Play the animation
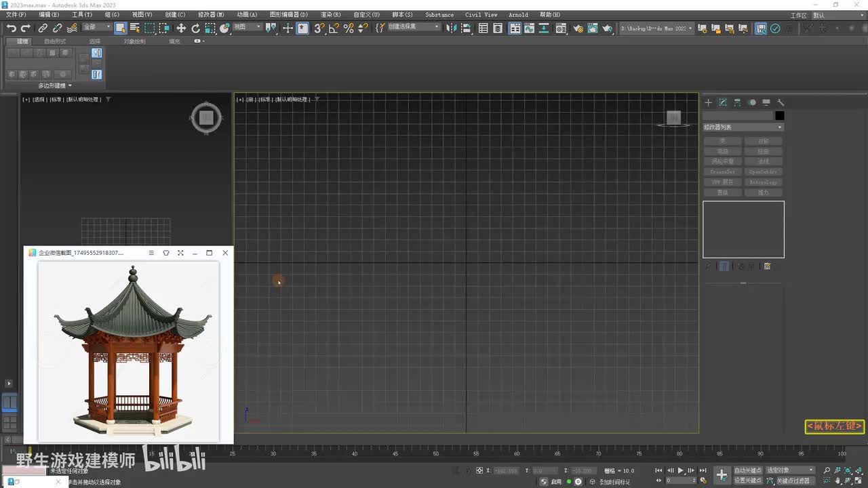This screenshot has height=488, width=868. [681, 470]
